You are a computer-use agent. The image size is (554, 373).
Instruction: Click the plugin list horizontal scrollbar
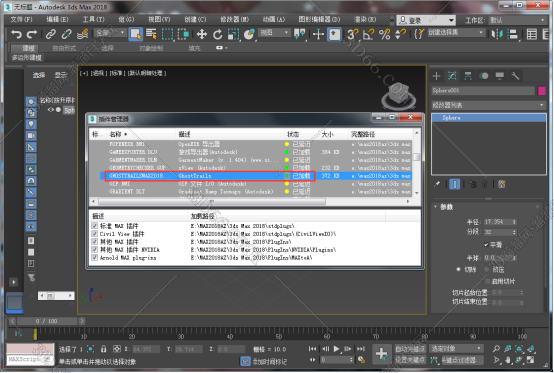point(212,202)
